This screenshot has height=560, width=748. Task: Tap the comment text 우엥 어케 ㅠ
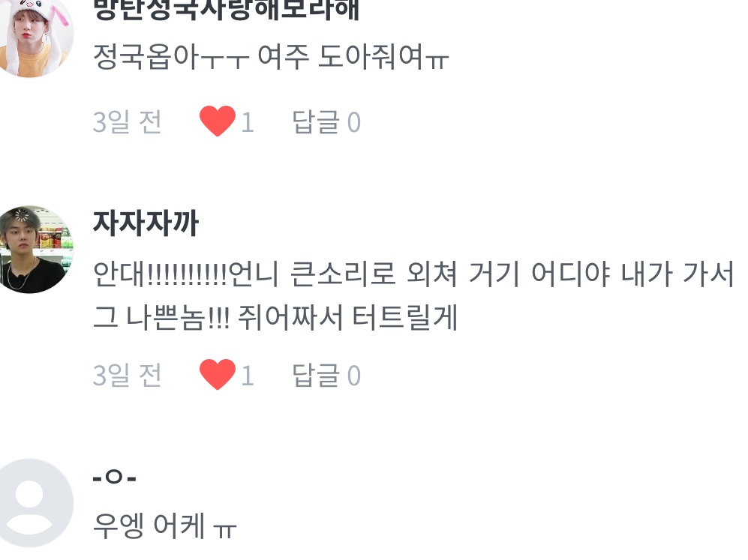coord(164,526)
